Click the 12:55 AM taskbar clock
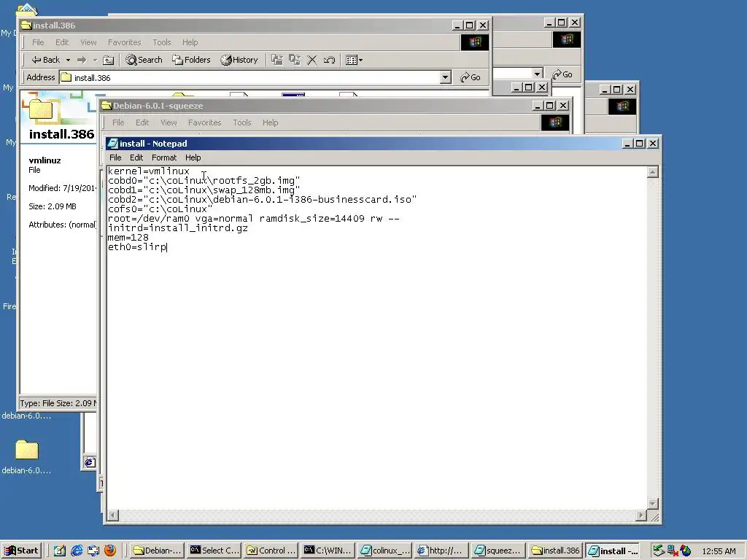This screenshot has width=747, height=560. point(719,551)
